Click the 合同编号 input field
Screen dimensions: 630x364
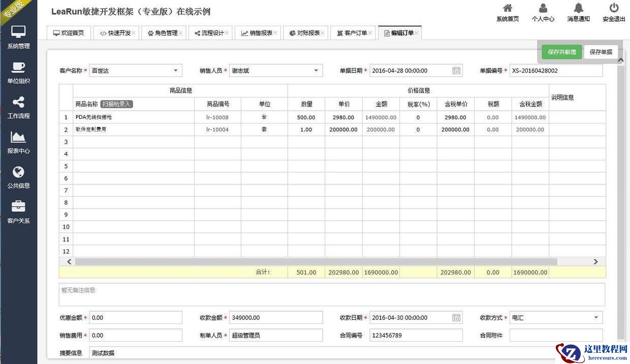tap(416, 336)
